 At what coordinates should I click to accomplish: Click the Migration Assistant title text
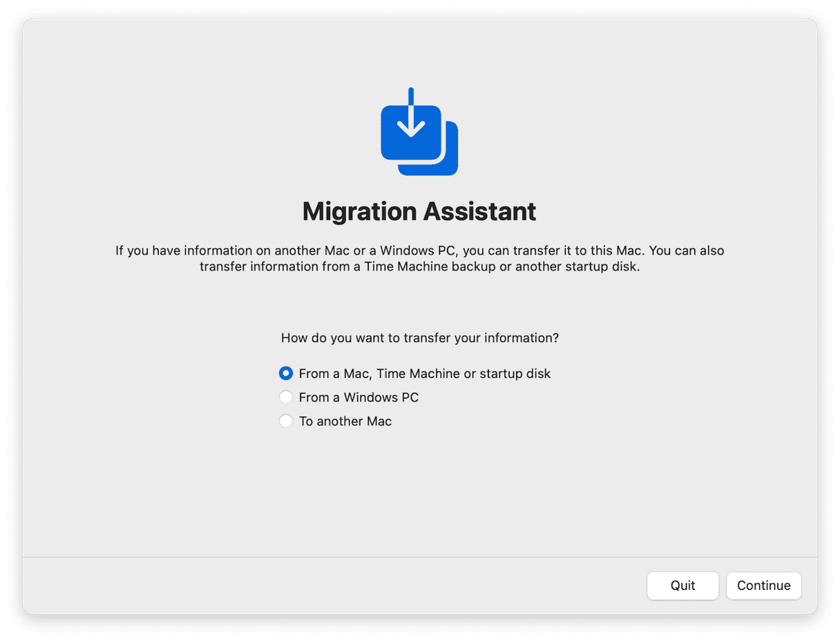(x=419, y=211)
